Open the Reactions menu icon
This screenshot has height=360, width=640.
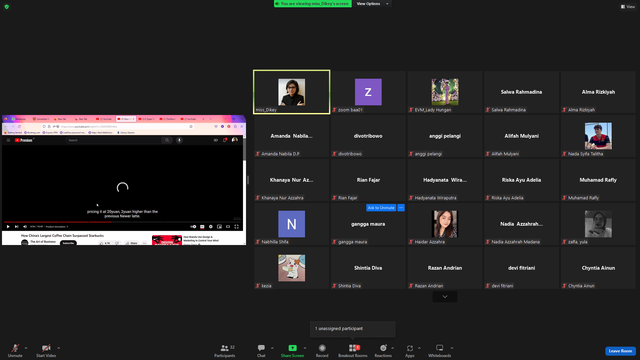click(x=383, y=348)
